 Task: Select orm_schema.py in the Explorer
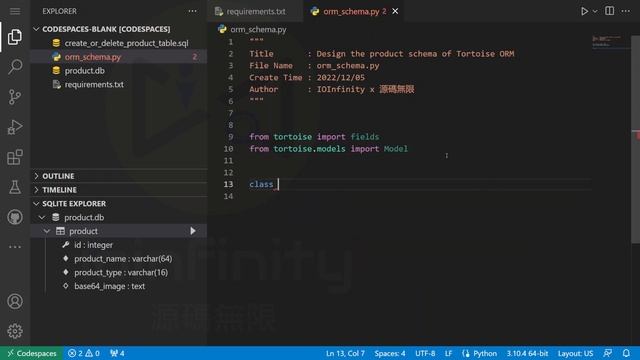(93, 57)
